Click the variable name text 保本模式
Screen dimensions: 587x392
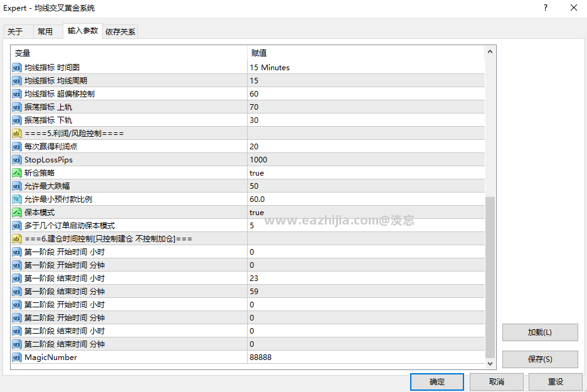tap(40, 212)
